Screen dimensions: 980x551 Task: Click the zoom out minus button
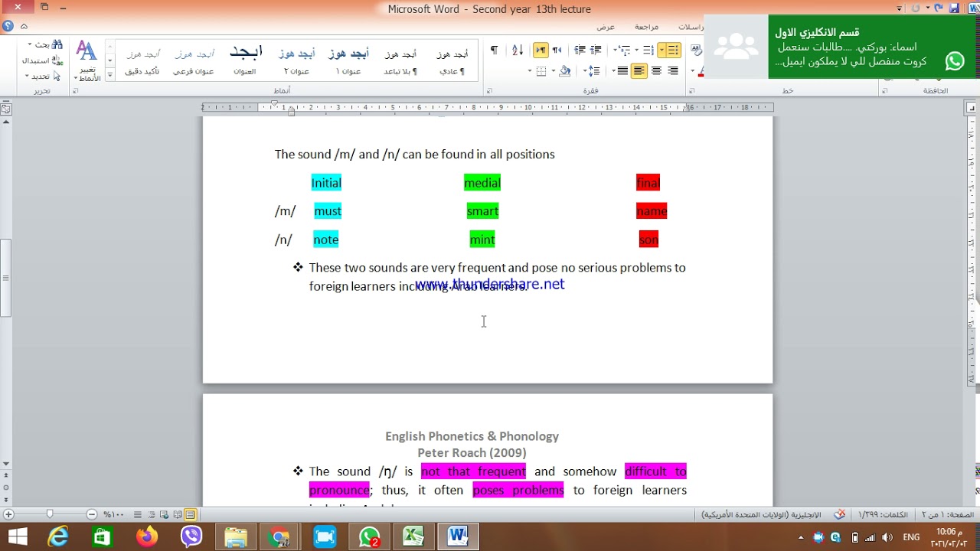(92, 515)
